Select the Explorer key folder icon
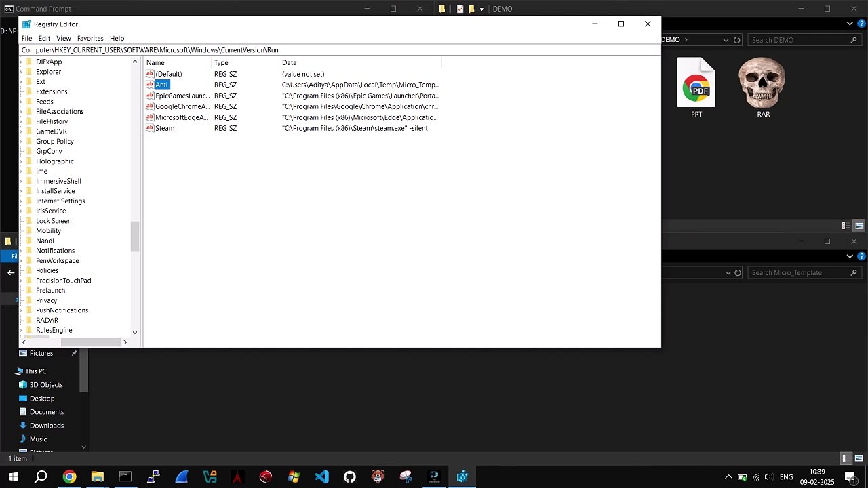Screen dimensions: 868x488 (28, 72)
